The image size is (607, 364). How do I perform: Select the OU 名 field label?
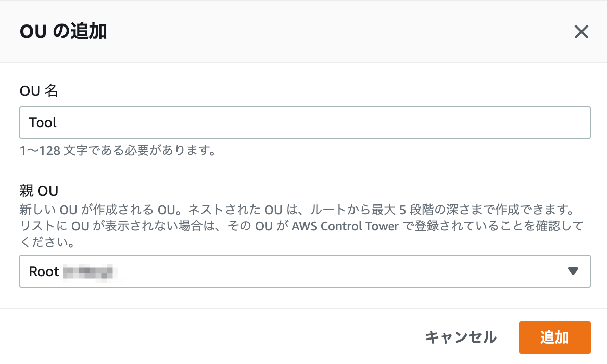click(x=39, y=91)
